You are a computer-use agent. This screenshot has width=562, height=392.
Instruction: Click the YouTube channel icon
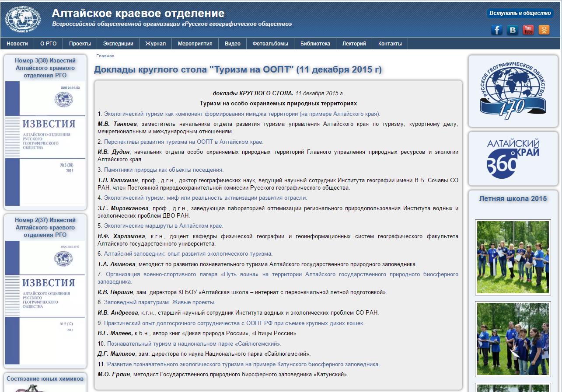pyautogui.click(x=528, y=30)
